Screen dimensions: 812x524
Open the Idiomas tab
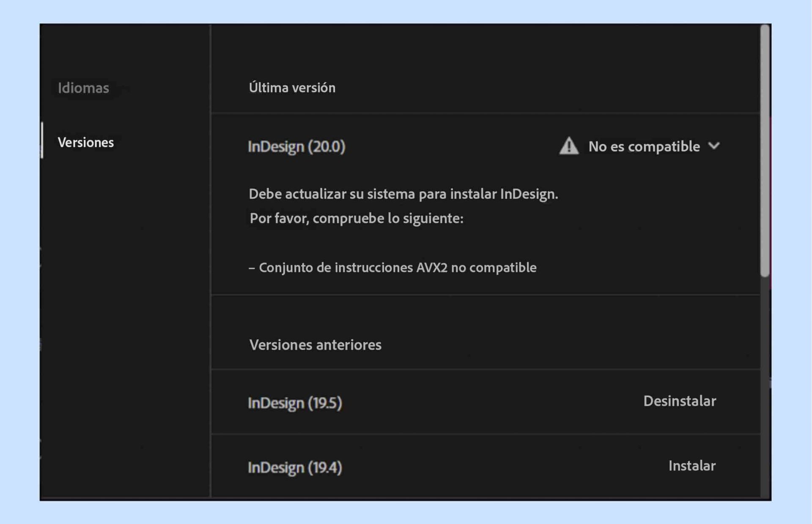83,88
